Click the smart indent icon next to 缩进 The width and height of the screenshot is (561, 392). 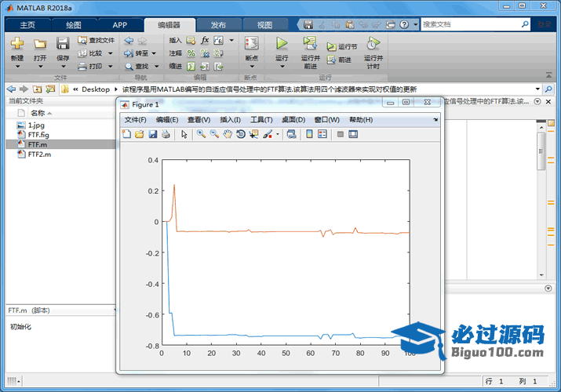coord(191,66)
